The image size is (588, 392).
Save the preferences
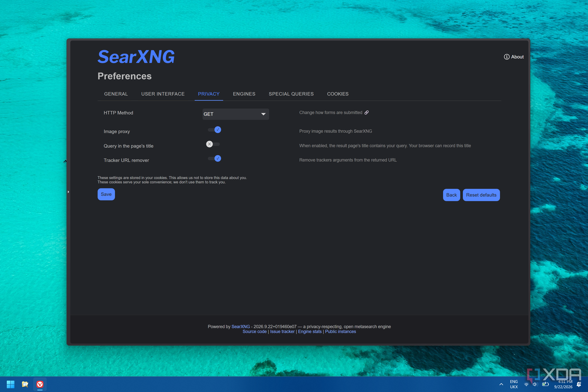(x=106, y=194)
